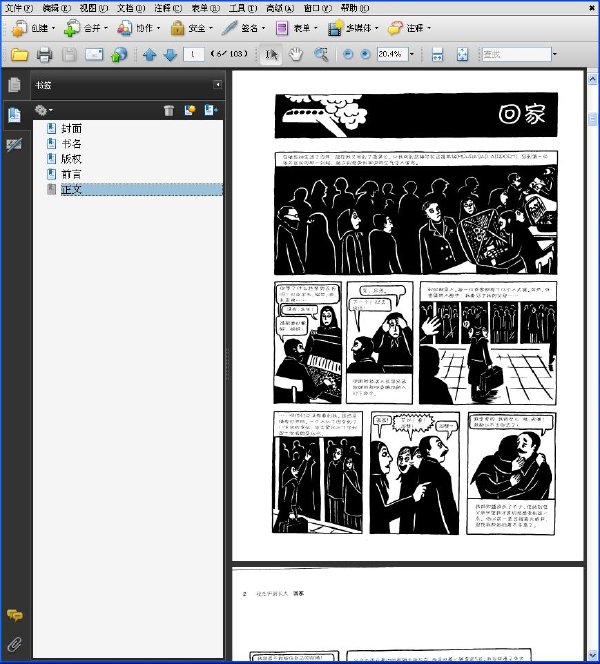Screen dimensions: 600x664
Task: Collapse the bookmarks panel arrow button
Action: (217, 85)
